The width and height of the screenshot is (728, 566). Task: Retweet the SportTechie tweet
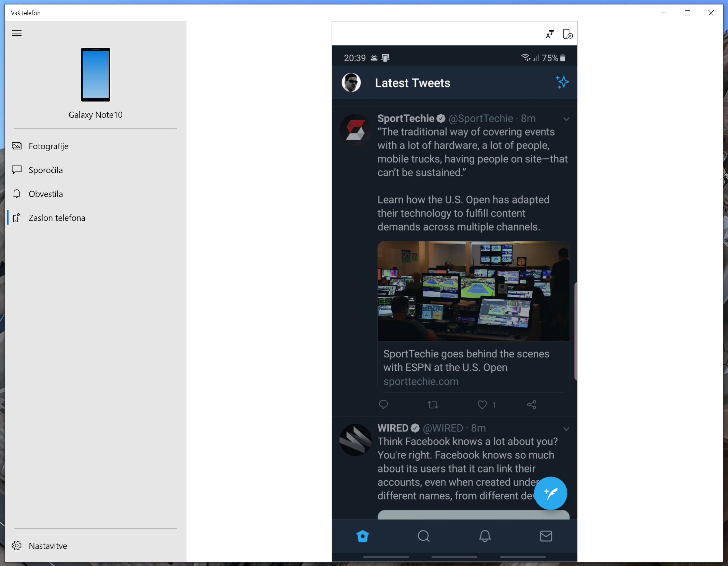tap(433, 405)
